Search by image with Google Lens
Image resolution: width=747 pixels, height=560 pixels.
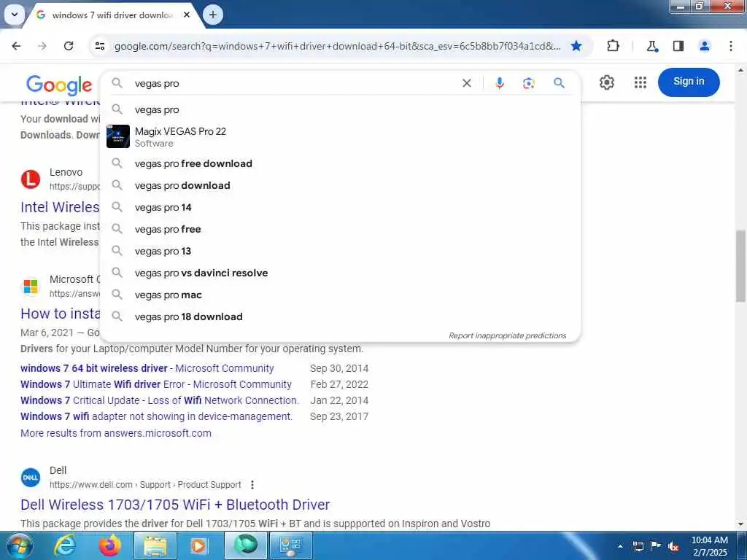(x=528, y=83)
